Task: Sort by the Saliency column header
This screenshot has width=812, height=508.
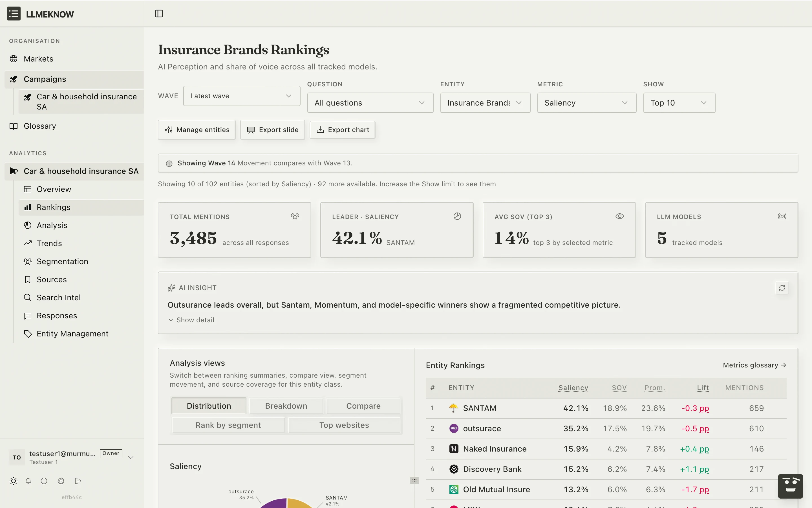Action: 573,388
